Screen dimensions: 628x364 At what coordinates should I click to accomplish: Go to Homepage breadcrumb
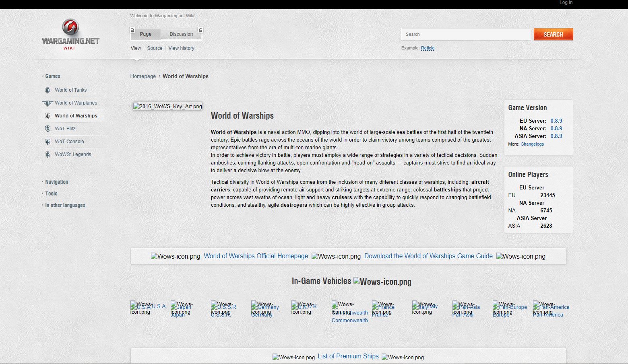pyautogui.click(x=143, y=76)
